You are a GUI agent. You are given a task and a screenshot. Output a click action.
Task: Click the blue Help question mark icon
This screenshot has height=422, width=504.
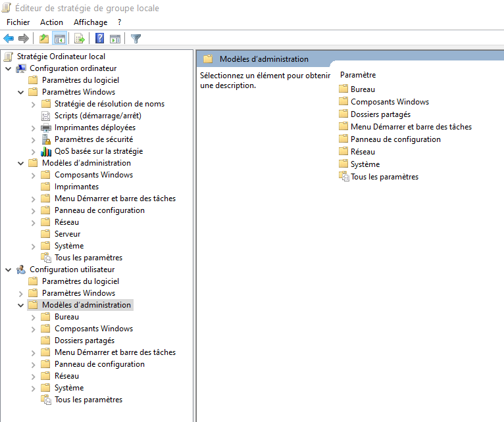click(100, 39)
